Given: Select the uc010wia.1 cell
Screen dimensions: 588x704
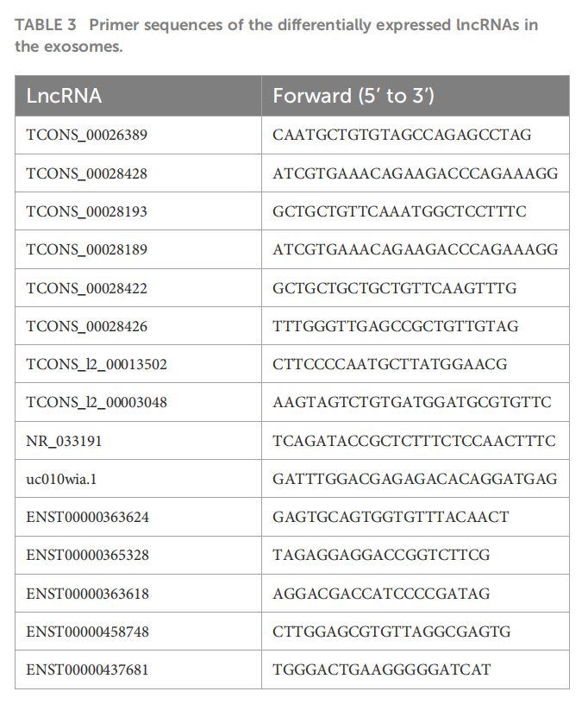Looking at the screenshot, I should (x=61, y=479).
